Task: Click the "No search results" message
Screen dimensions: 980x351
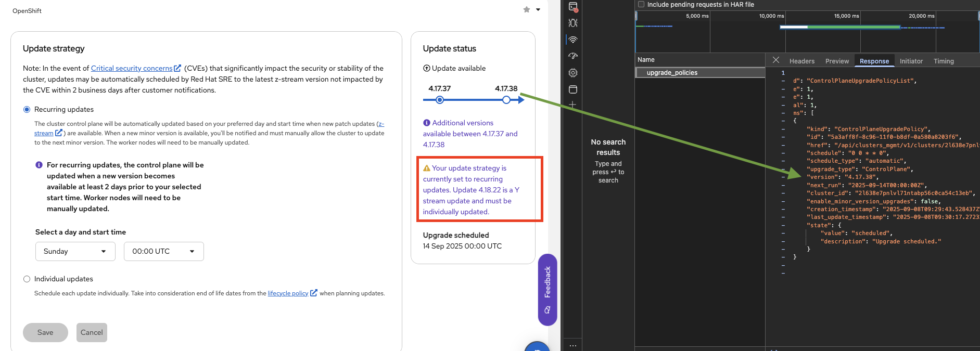Action: point(608,147)
